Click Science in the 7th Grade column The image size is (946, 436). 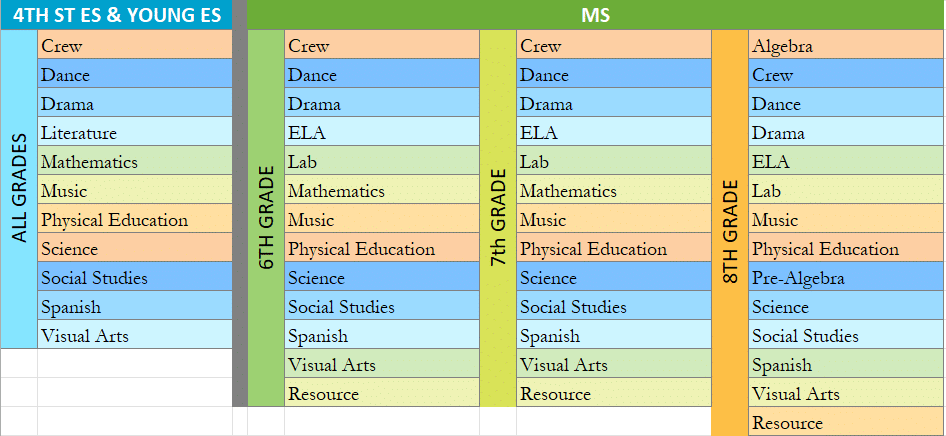click(x=613, y=278)
